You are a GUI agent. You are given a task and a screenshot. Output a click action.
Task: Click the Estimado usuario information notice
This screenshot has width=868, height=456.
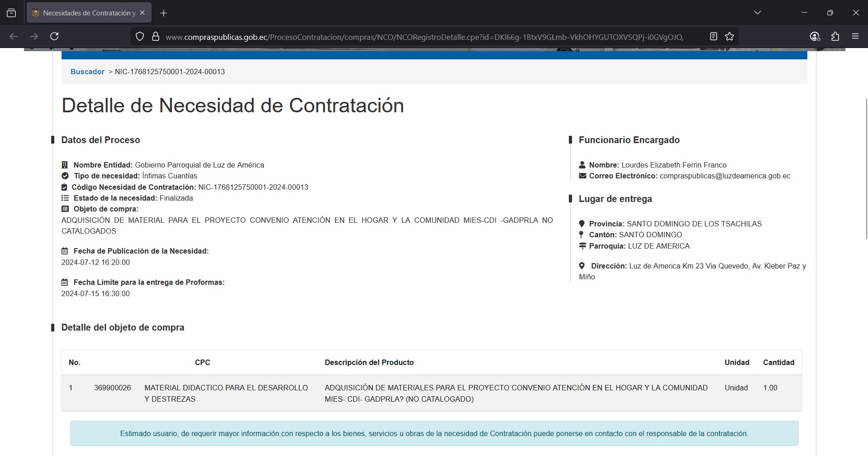pos(434,433)
